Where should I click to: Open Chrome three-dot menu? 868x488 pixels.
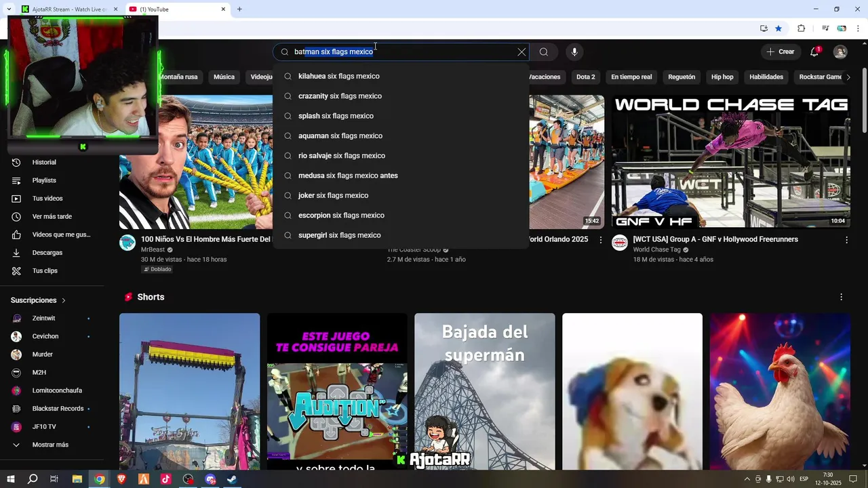pyautogui.click(x=859, y=28)
